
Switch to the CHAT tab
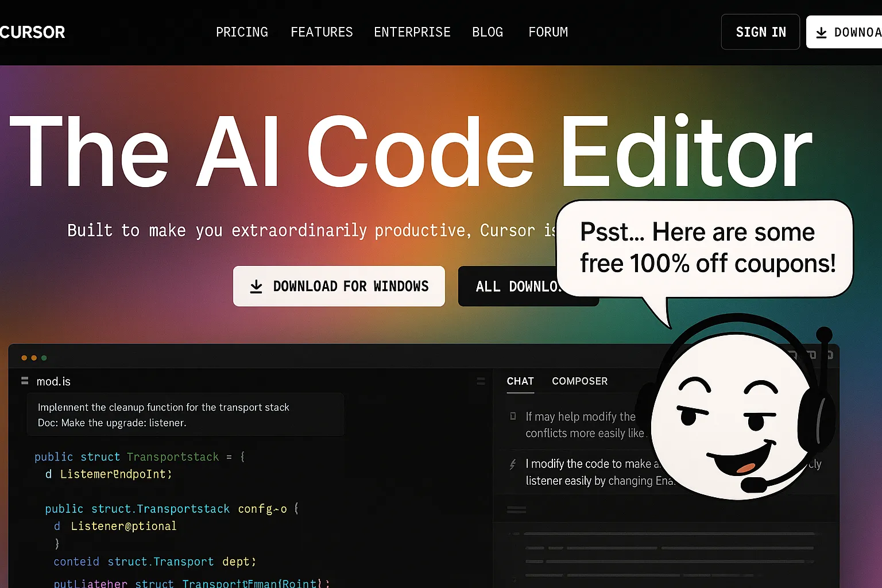(520, 381)
